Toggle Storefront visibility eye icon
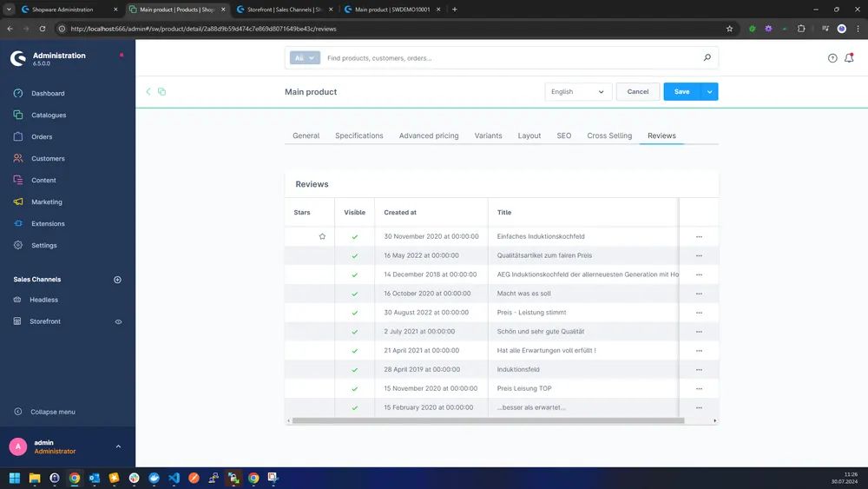The height and width of the screenshot is (489, 868). [x=118, y=321]
